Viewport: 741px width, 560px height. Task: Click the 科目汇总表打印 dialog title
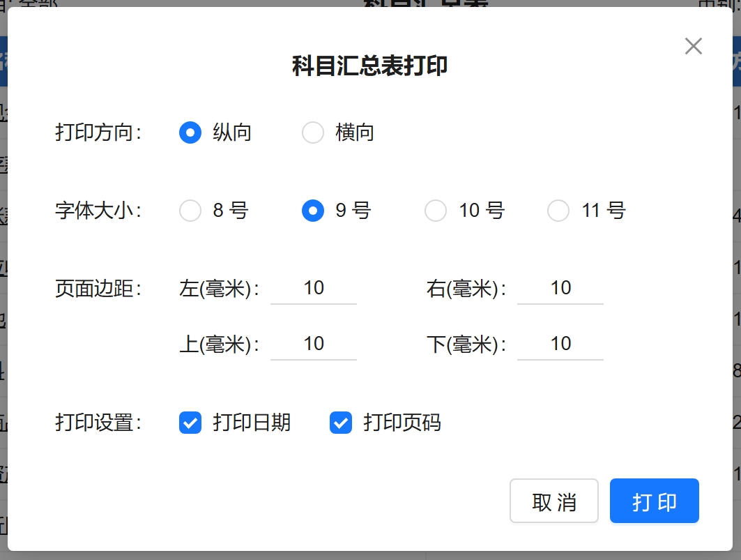point(369,66)
